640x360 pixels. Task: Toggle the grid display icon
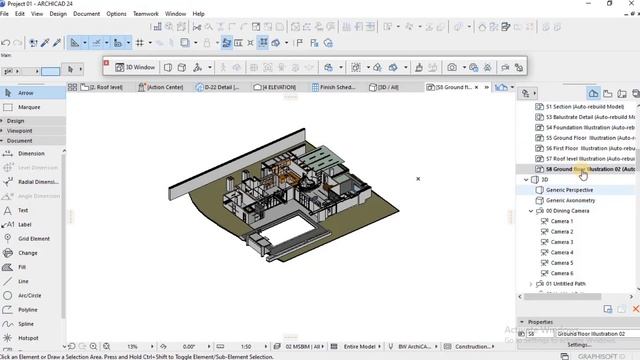(140, 43)
